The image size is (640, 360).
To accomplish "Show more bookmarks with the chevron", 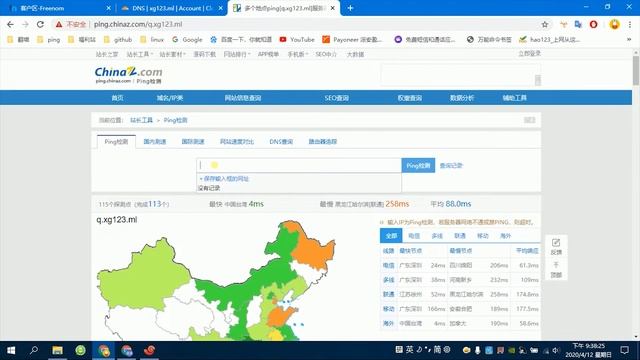I will (x=629, y=40).
